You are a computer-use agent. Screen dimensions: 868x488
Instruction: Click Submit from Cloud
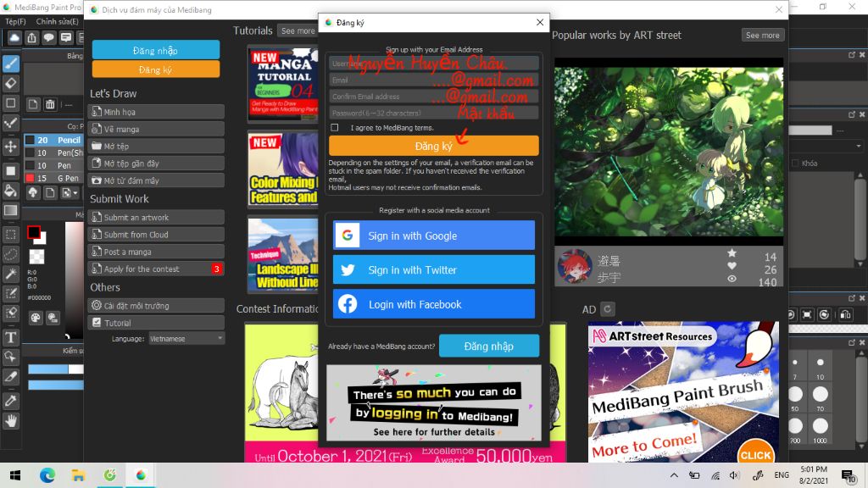point(157,235)
